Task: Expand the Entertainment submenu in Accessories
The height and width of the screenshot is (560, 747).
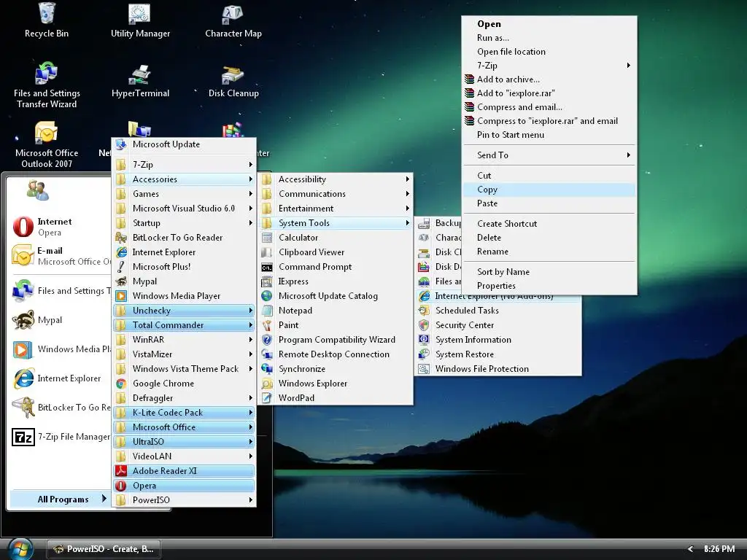Action: (336, 209)
